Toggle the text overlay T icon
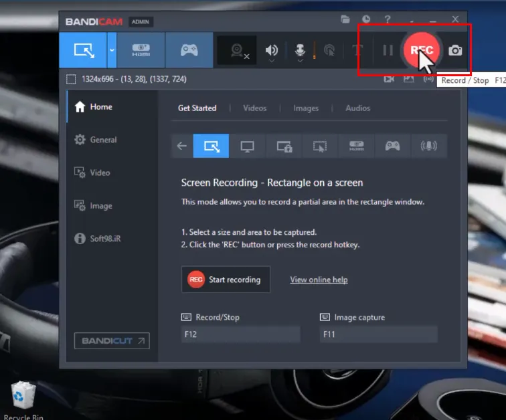The width and height of the screenshot is (506, 420). click(x=357, y=50)
